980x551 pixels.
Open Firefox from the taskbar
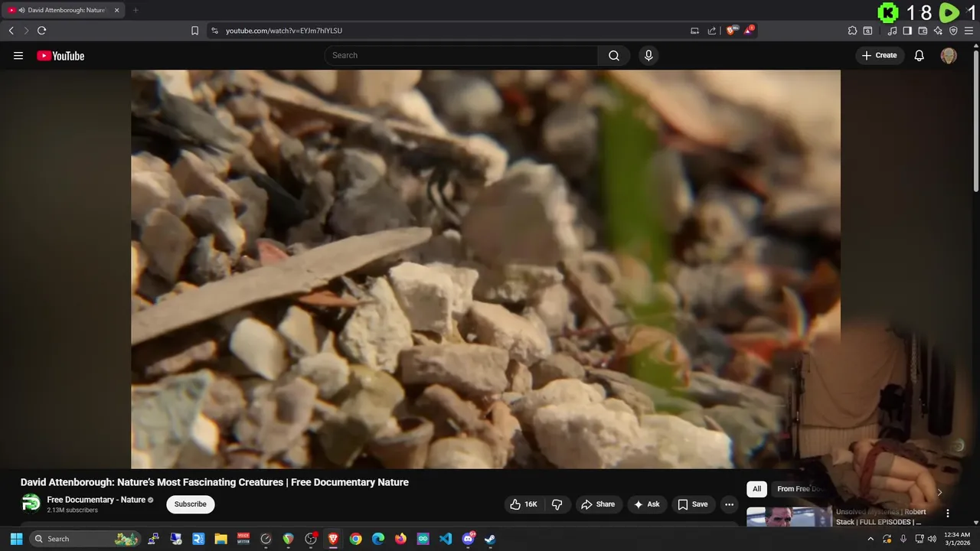click(400, 539)
